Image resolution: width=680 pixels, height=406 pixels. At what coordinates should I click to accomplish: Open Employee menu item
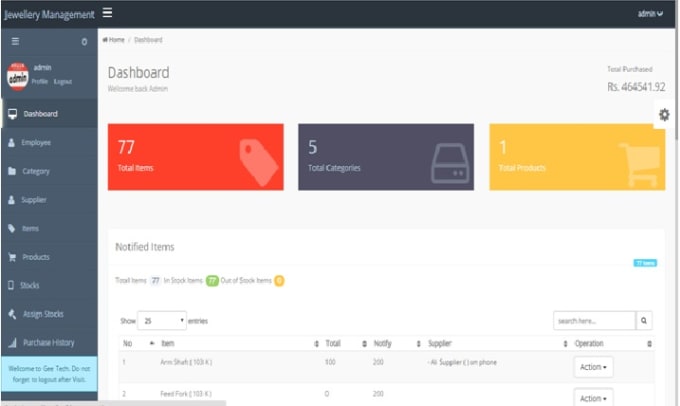(49, 142)
